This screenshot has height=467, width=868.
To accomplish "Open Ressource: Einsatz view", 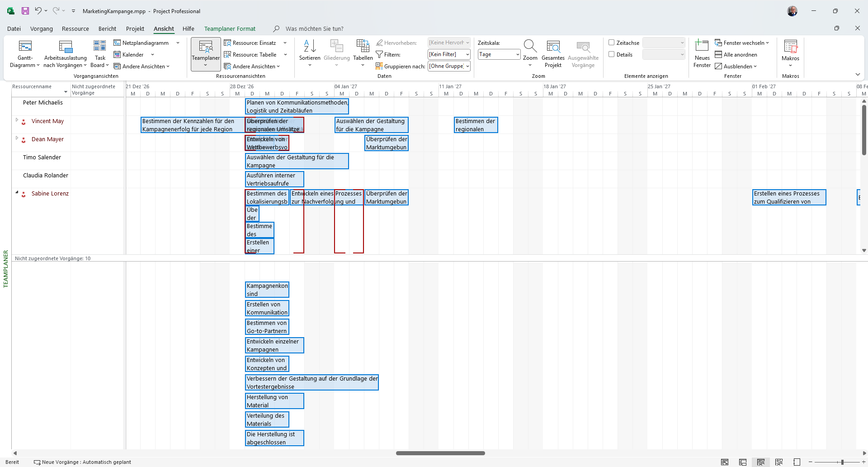I will [x=250, y=43].
